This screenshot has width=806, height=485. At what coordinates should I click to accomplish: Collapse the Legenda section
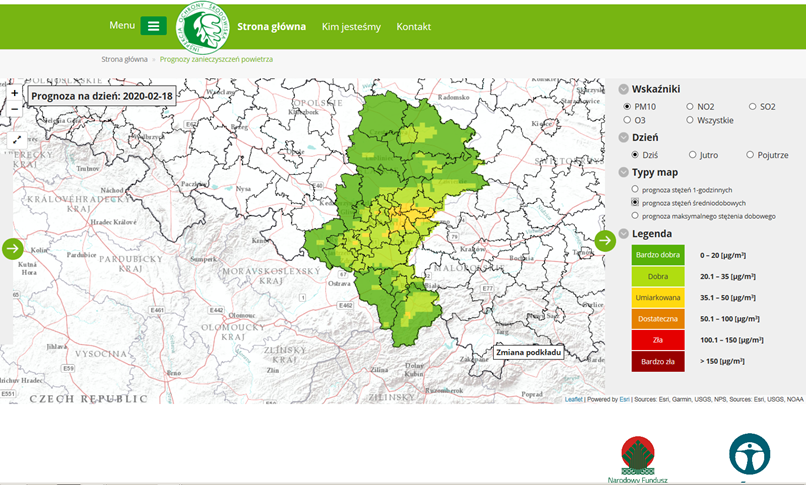[x=624, y=234]
